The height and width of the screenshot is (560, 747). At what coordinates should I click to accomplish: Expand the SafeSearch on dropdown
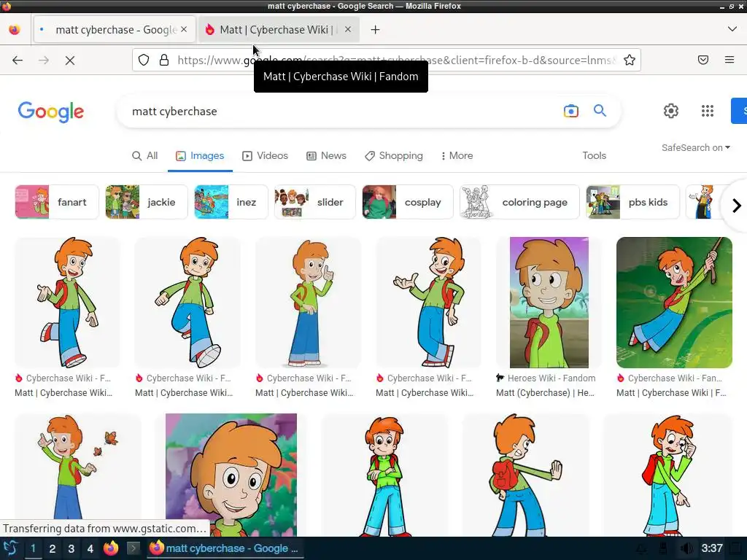click(695, 147)
